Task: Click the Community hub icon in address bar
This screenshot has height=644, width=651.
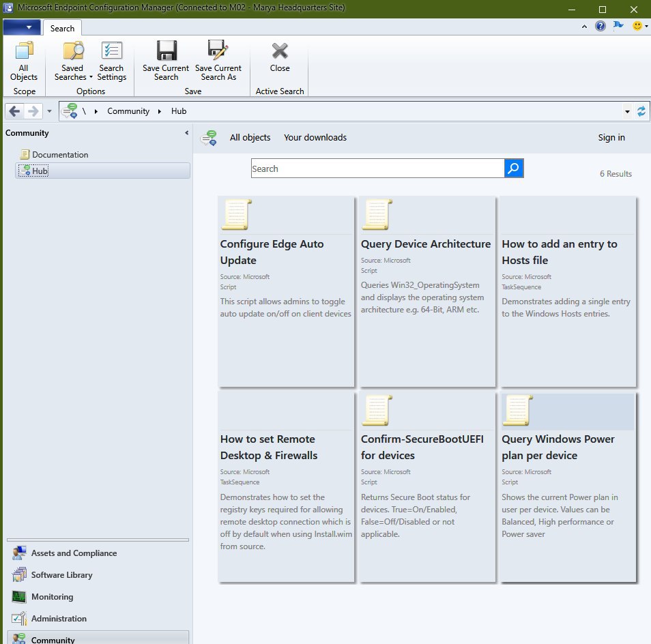Action: [70, 111]
